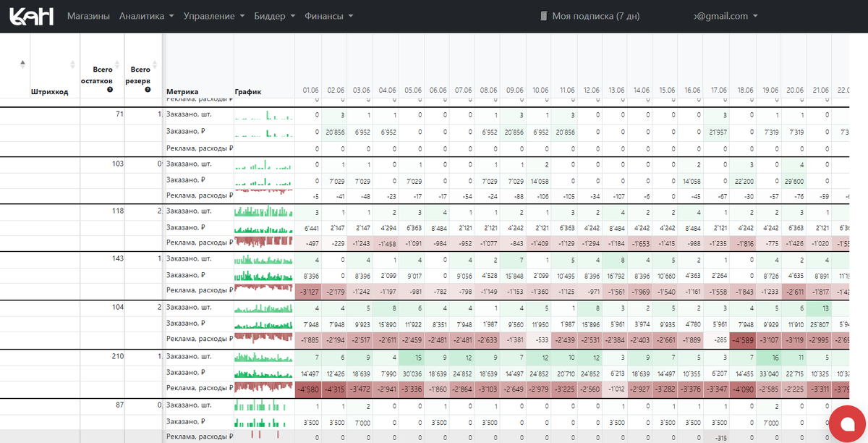Click the green cell showing 16 orders
Viewport: 868px width, 443px height.
tap(768, 357)
